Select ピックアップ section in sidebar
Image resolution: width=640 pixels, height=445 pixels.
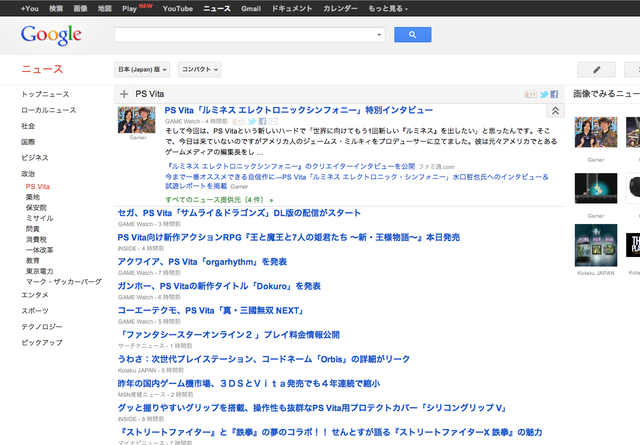pos(42,343)
